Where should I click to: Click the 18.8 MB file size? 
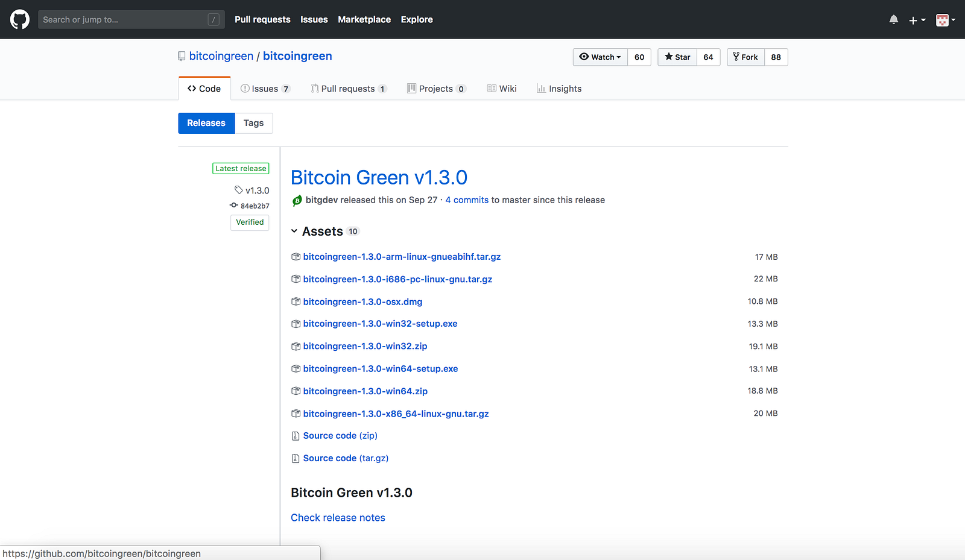click(762, 391)
